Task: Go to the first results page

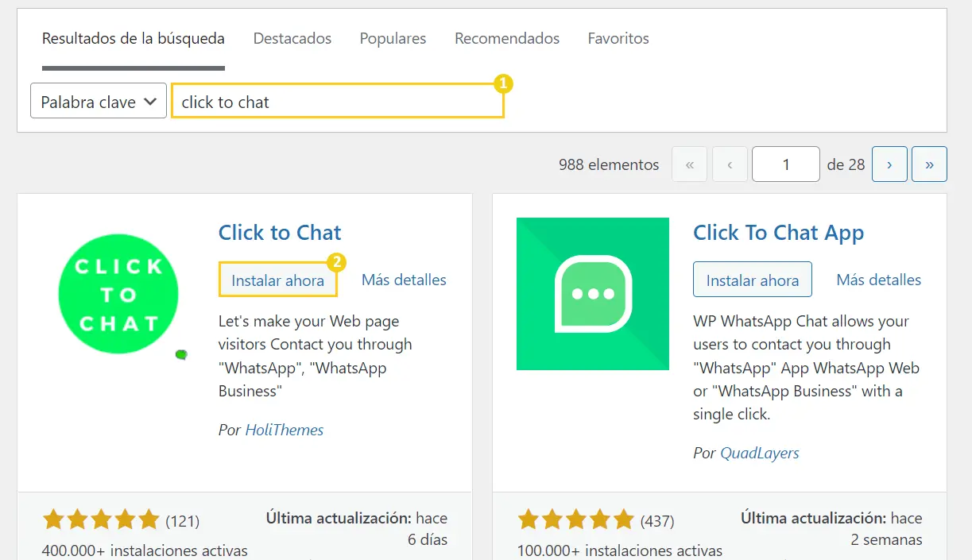Action: pyautogui.click(x=689, y=164)
